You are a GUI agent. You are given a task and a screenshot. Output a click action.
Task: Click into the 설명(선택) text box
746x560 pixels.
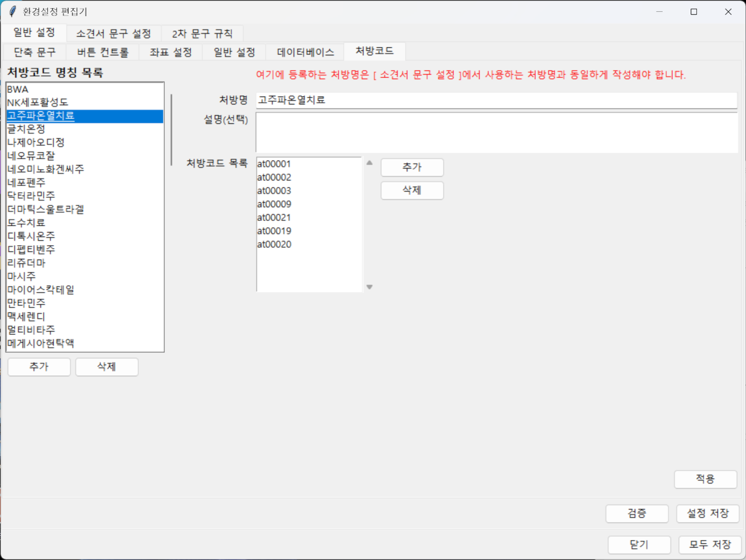(x=496, y=132)
